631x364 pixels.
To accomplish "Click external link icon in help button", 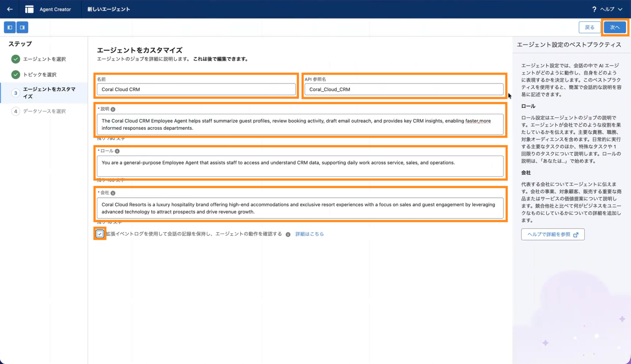I will [x=576, y=235].
